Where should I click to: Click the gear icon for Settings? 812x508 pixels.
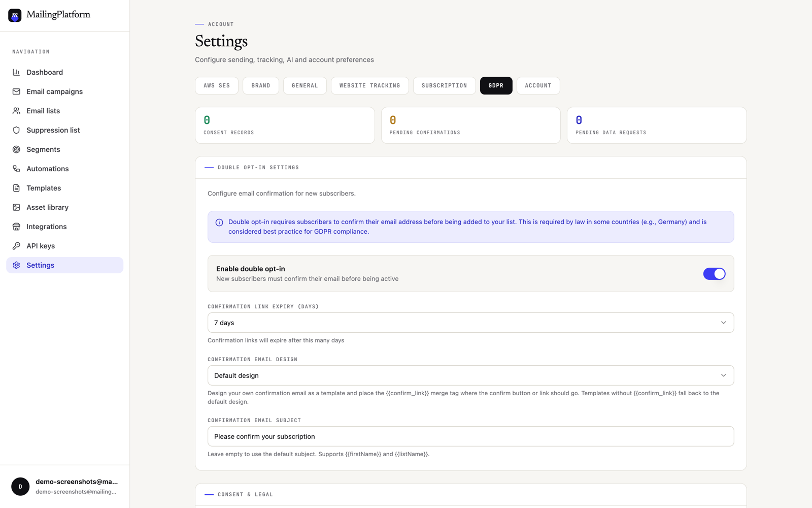point(16,265)
